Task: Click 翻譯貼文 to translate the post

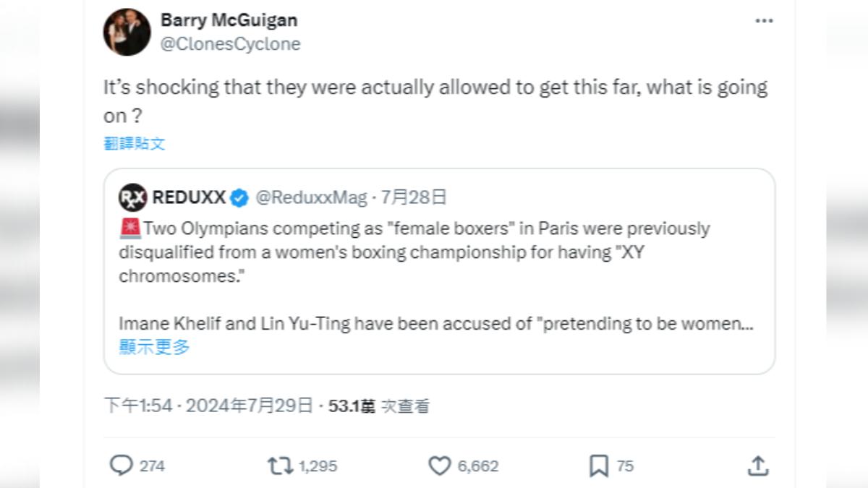Action: click(x=135, y=143)
